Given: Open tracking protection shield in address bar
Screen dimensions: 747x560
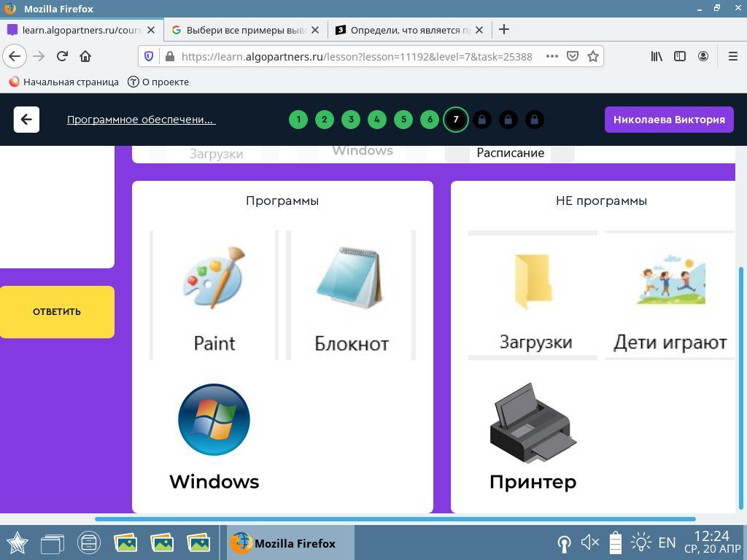Looking at the screenshot, I should click(x=149, y=57).
